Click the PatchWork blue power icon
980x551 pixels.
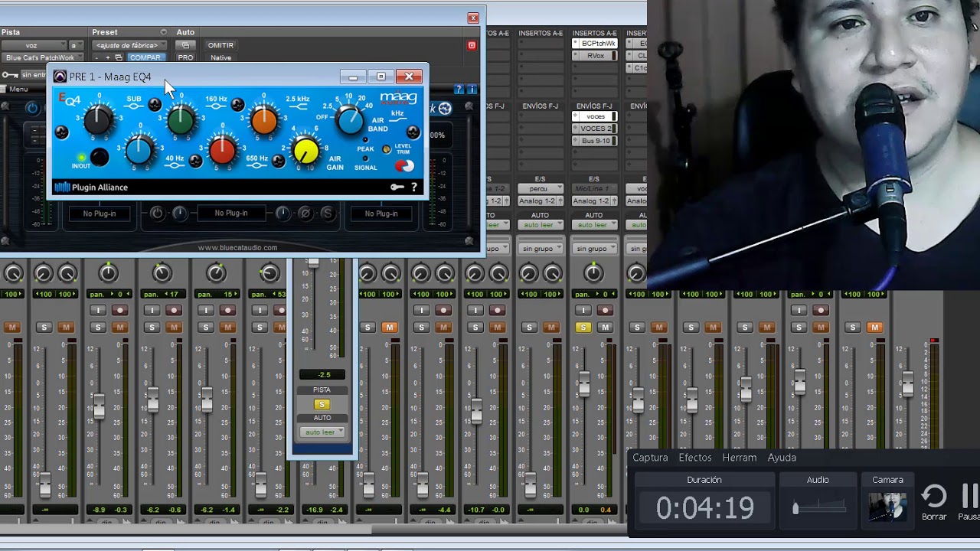[x=32, y=108]
